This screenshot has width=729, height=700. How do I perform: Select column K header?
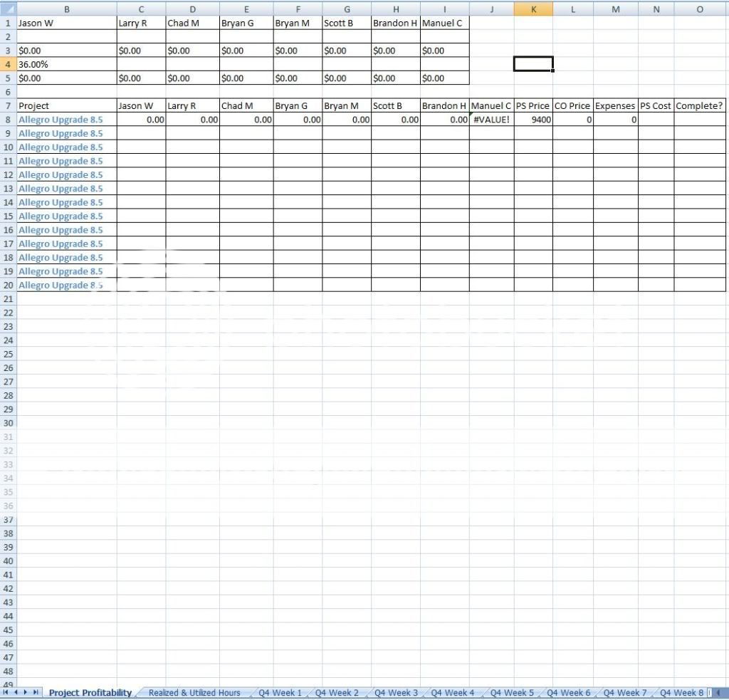coord(533,9)
